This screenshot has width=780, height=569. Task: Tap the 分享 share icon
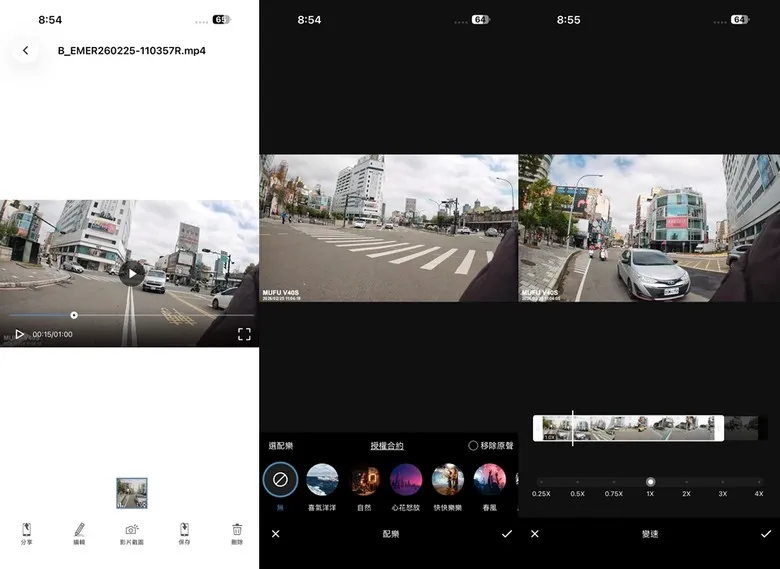coord(26,534)
